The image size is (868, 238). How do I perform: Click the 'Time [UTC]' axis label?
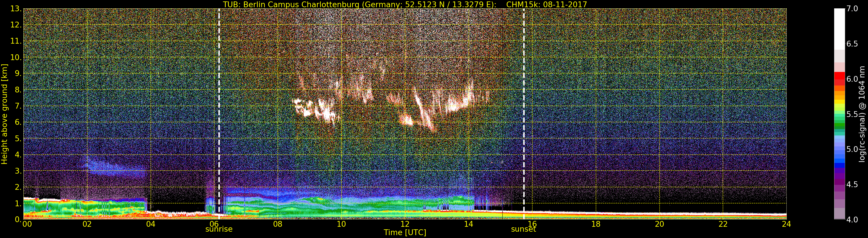tap(405, 233)
